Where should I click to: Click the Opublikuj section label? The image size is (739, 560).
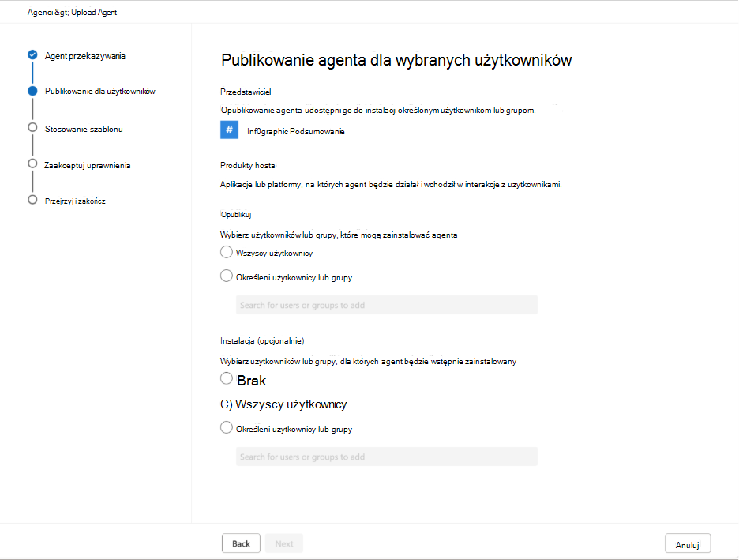point(235,215)
